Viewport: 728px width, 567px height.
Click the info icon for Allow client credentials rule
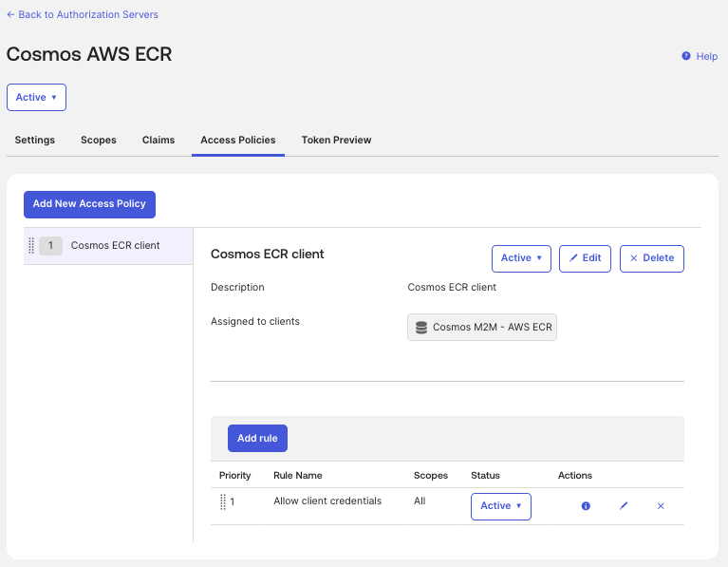point(586,505)
